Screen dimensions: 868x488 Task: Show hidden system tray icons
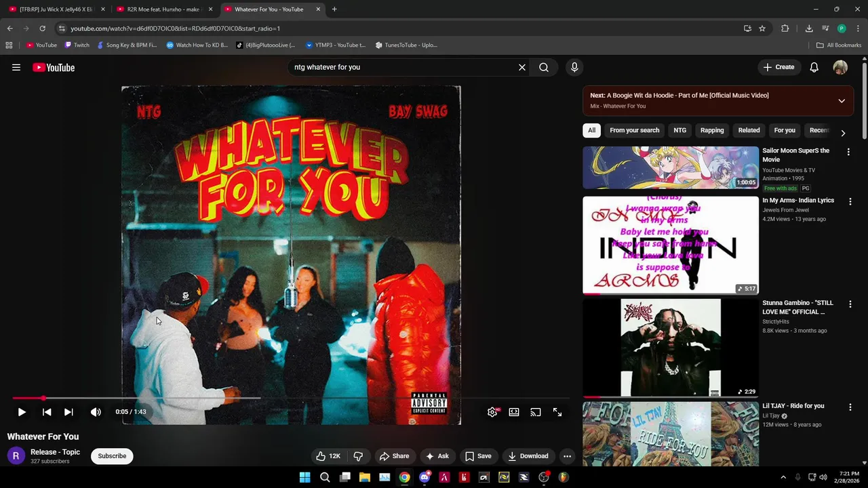point(783,477)
